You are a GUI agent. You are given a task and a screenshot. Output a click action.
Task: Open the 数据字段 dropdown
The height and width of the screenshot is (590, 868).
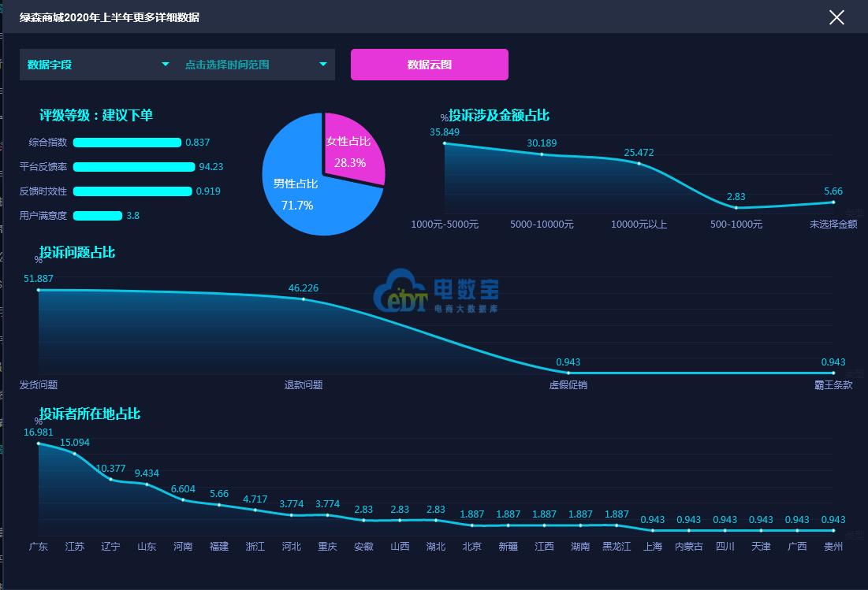tap(95, 65)
